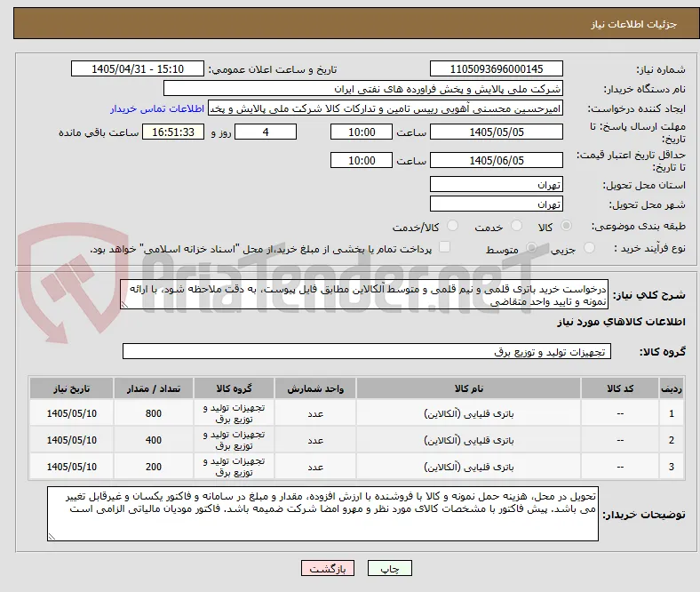The width and height of the screenshot is (700, 592).
Task: Toggle the Islamic treasury bonds payment checkbox
Action: [x=445, y=247]
